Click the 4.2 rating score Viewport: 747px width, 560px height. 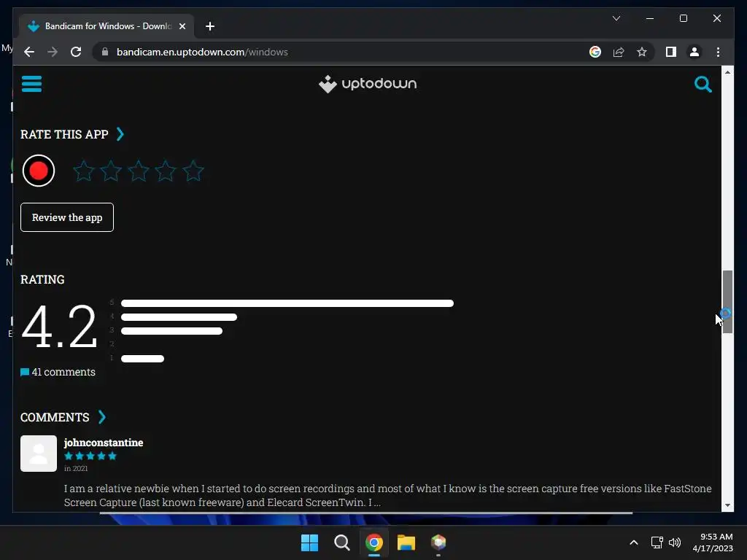pyautogui.click(x=60, y=327)
